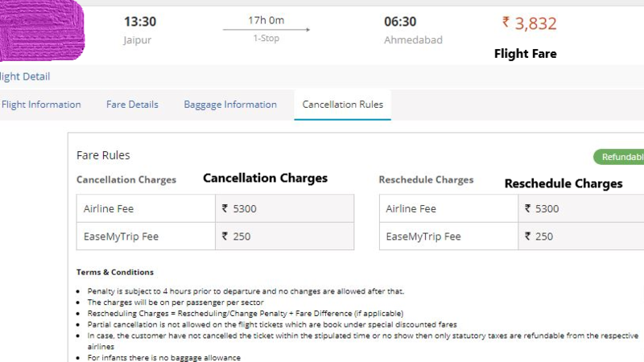Click the 13:30 departure time

[x=140, y=22]
